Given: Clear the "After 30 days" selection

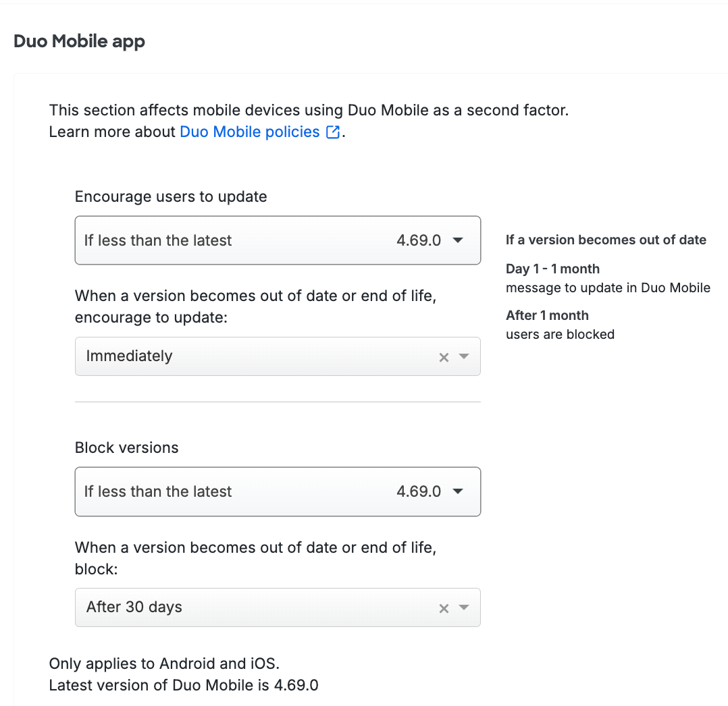Looking at the screenshot, I should (444, 608).
